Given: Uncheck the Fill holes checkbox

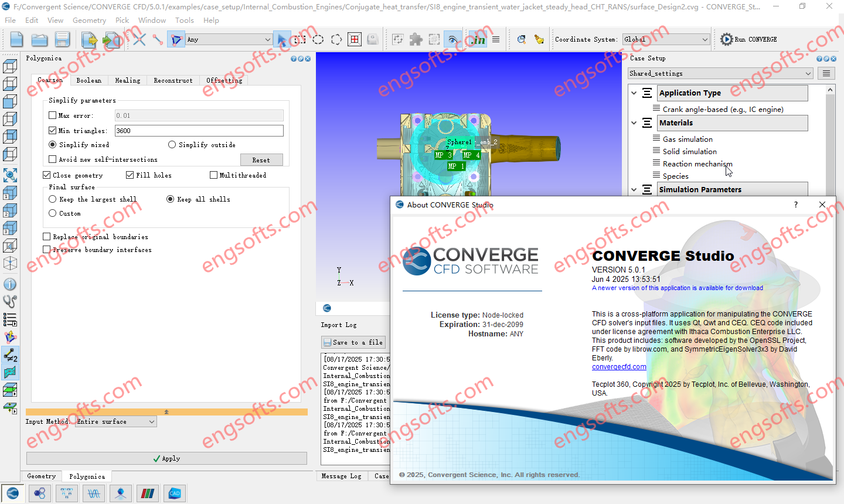Looking at the screenshot, I should tap(130, 175).
